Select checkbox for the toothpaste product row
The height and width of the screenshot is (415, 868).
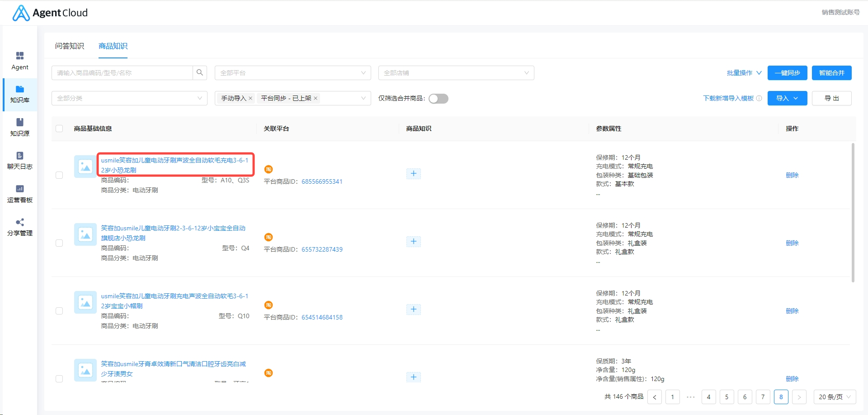(x=59, y=379)
